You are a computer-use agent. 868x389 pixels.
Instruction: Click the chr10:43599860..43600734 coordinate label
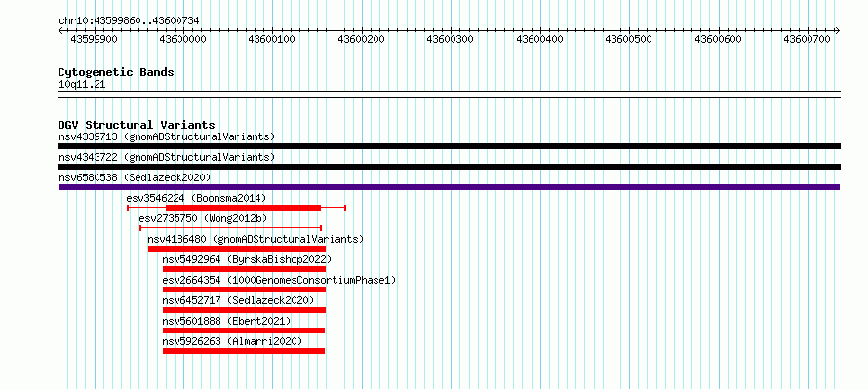[x=129, y=21]
